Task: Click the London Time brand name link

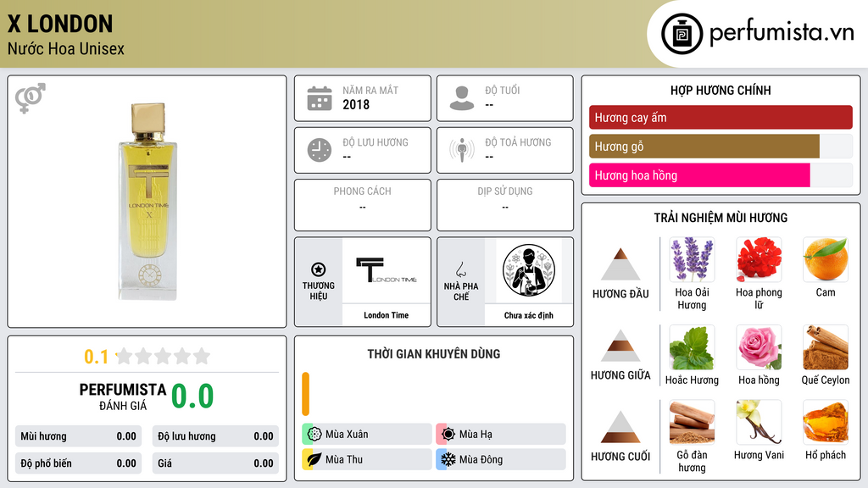Action: [387, 315]
